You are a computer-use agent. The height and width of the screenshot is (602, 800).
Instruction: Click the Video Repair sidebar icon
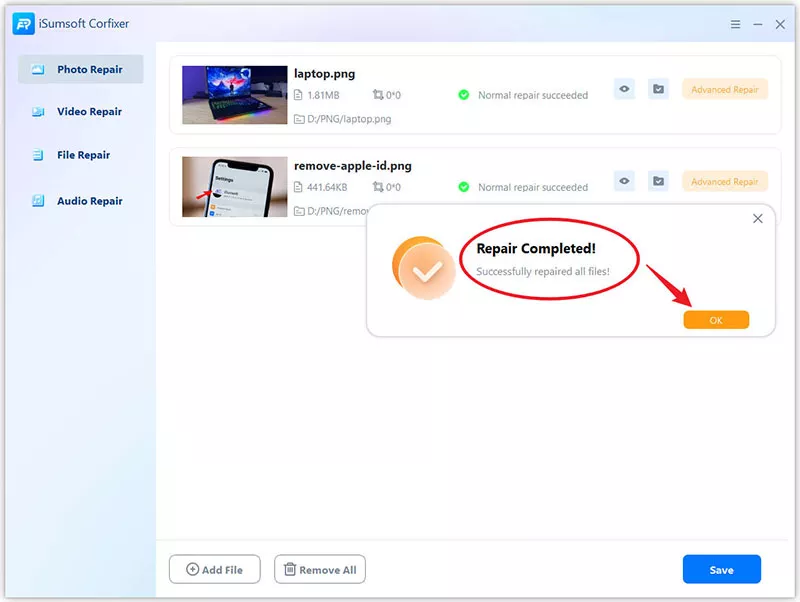(x=38, y=111)
